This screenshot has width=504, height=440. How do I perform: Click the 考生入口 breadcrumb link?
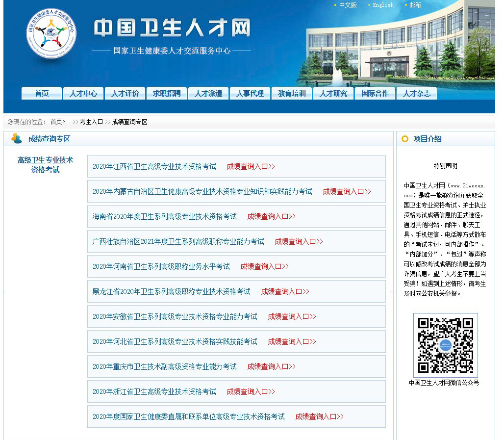[x=91, y=122]
